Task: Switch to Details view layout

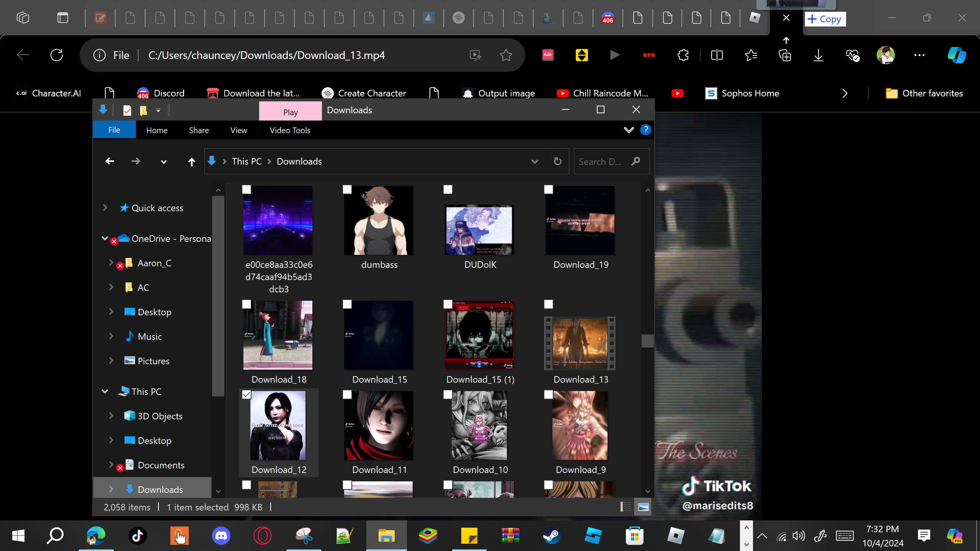Action: (x=626, y=507)
